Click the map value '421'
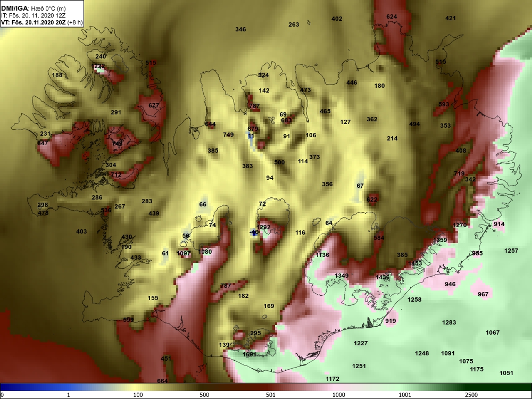Screen dimensions: 532x399 pos(451,18)
